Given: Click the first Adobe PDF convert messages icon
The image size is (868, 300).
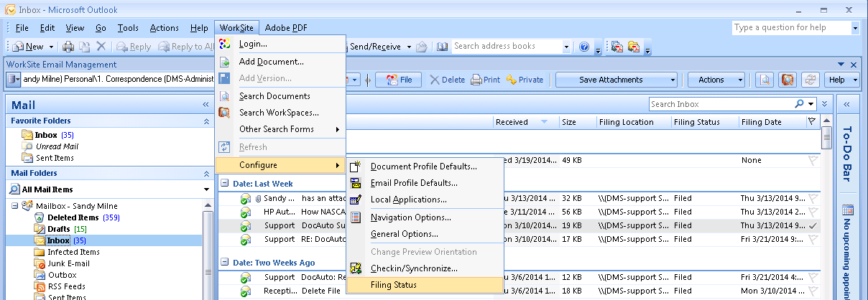Looking at the screenshot, I should pyautogui.click(x=617, y=47).
